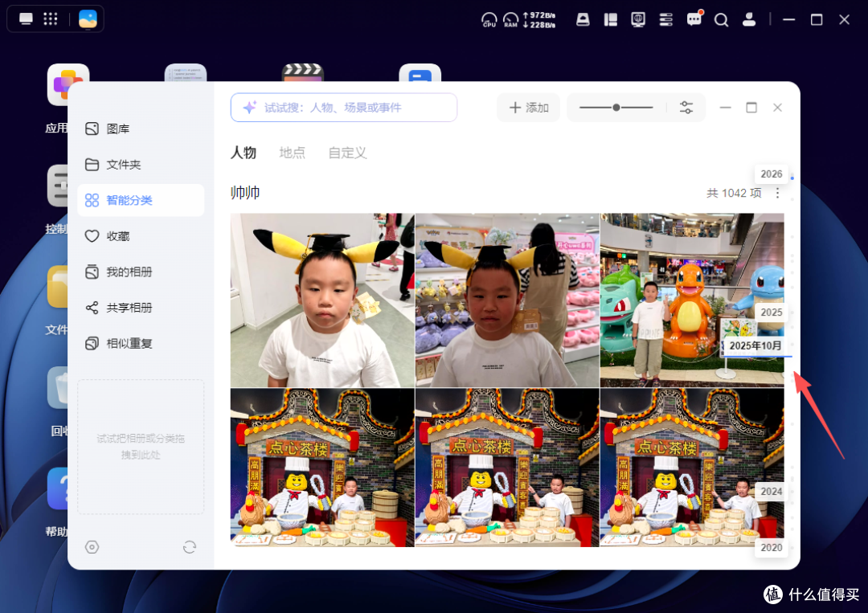Open the last 点心茶楼 Lego photo

click(692, 468)
